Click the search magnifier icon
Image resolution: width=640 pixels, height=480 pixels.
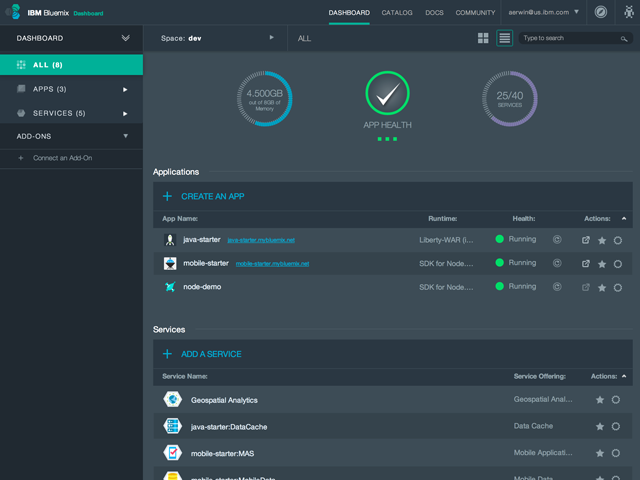[624, 39]
